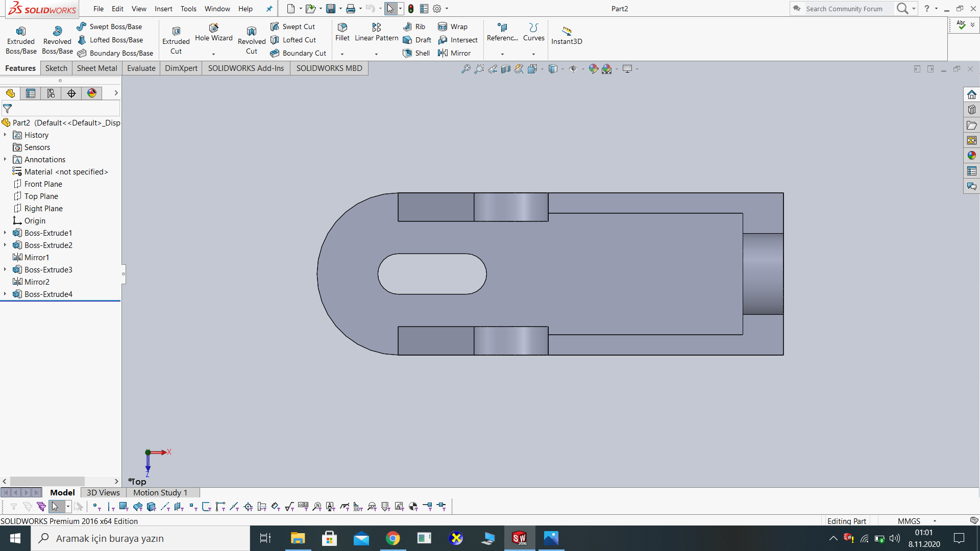Open the Insert menu
This screenshot has height=551, width=980.
tap(163, 9)
